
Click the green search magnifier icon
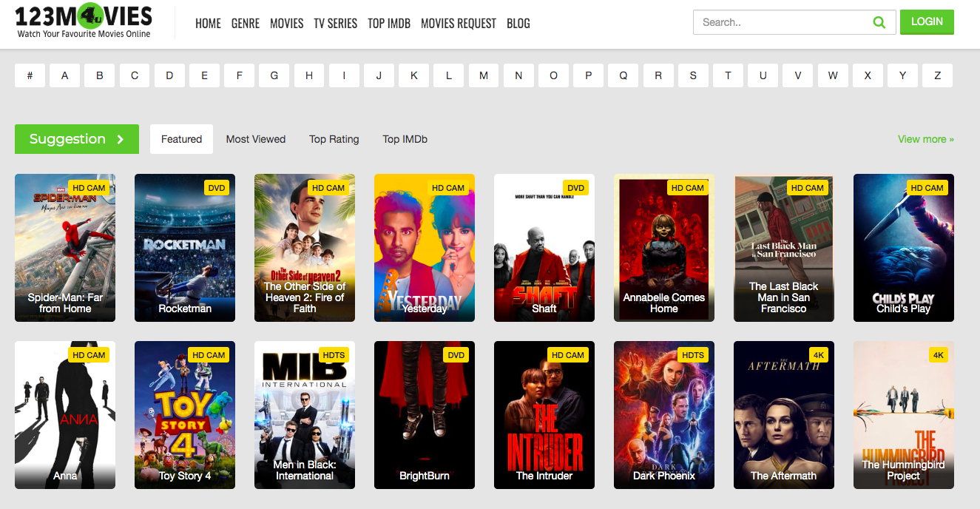pos(879,22)
